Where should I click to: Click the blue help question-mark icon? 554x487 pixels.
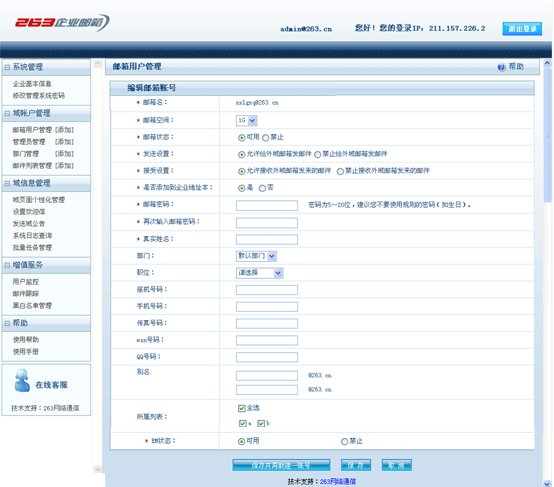click(501, 67)
